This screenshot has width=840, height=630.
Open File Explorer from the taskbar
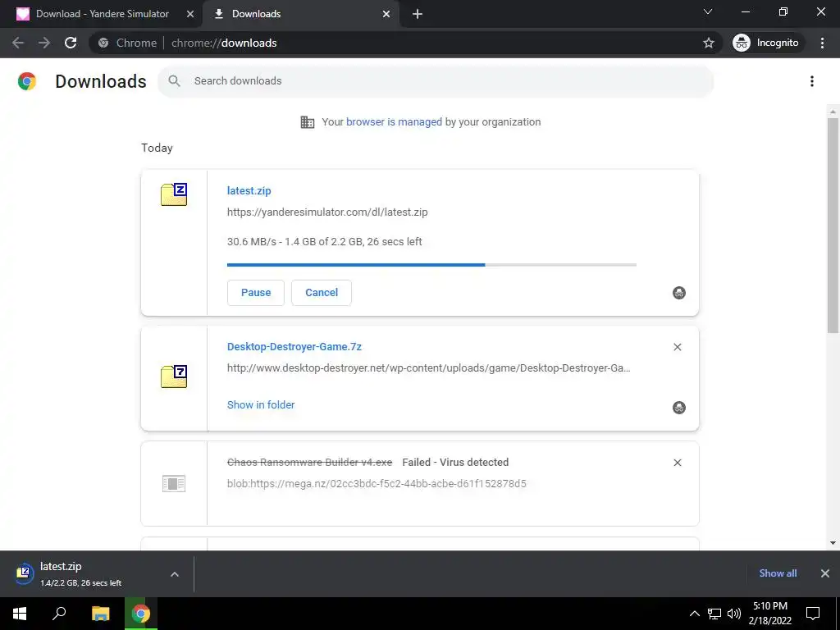coord(100,614)
